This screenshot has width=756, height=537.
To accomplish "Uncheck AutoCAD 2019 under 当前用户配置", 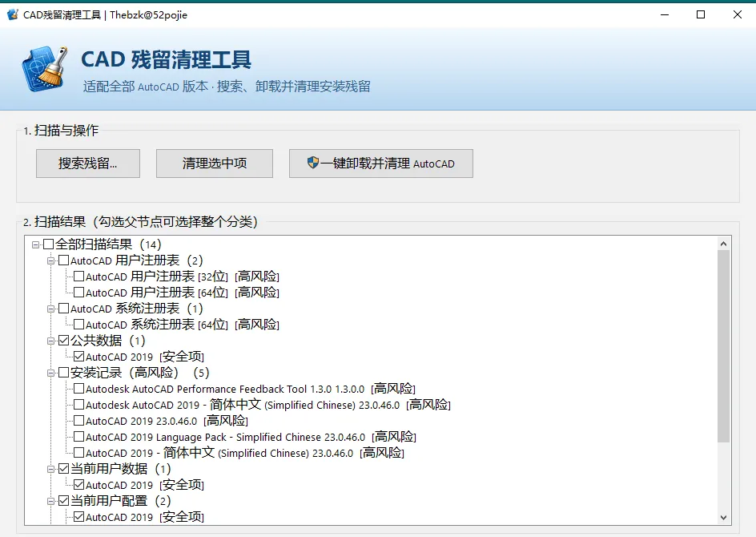I will click(x=79, y=517).
